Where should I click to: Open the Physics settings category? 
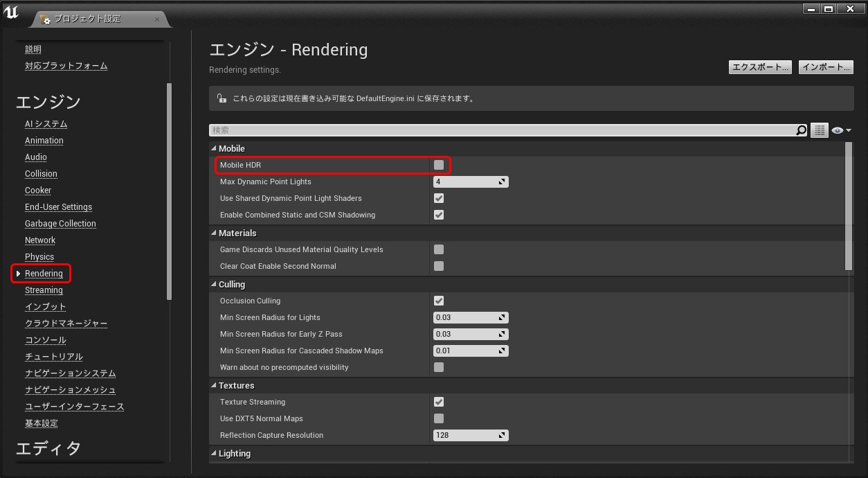[x=39, y=257]
